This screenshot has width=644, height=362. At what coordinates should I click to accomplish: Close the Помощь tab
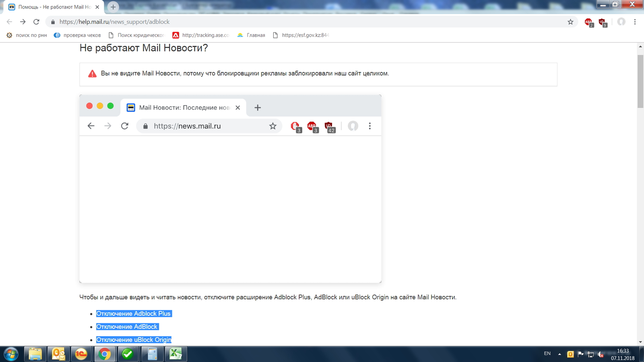pyautogui.click(x=97, y=7)
